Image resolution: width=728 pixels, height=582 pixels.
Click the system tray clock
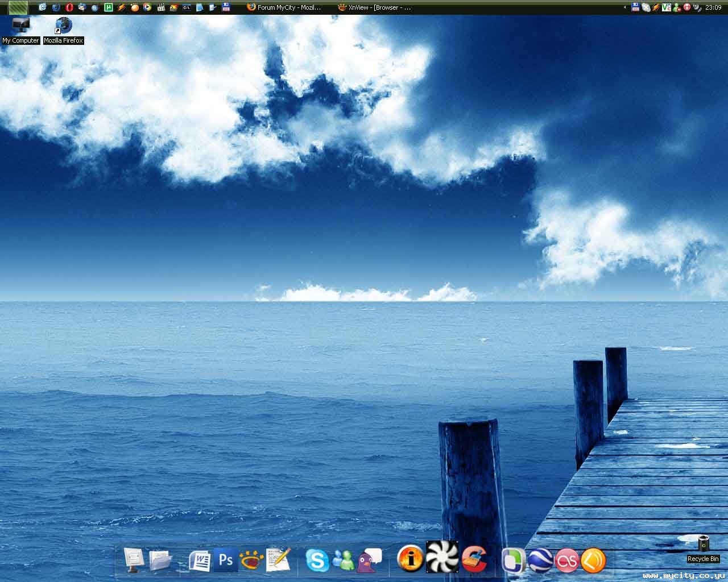[713, 7]
